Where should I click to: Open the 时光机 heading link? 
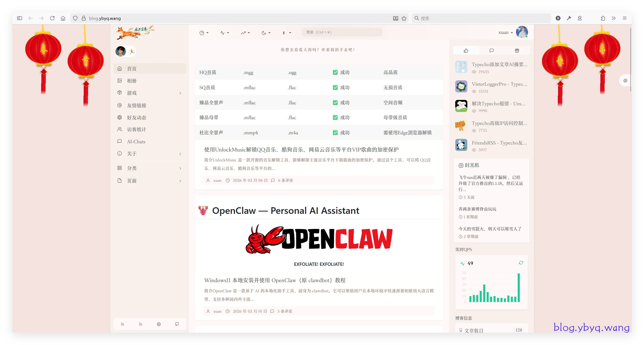[472, 165]
